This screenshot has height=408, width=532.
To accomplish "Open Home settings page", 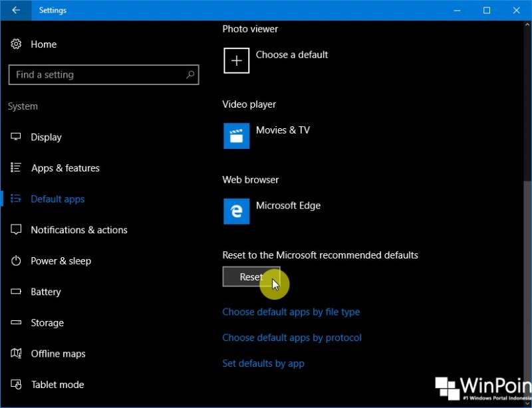I will (x=43, y=45).
